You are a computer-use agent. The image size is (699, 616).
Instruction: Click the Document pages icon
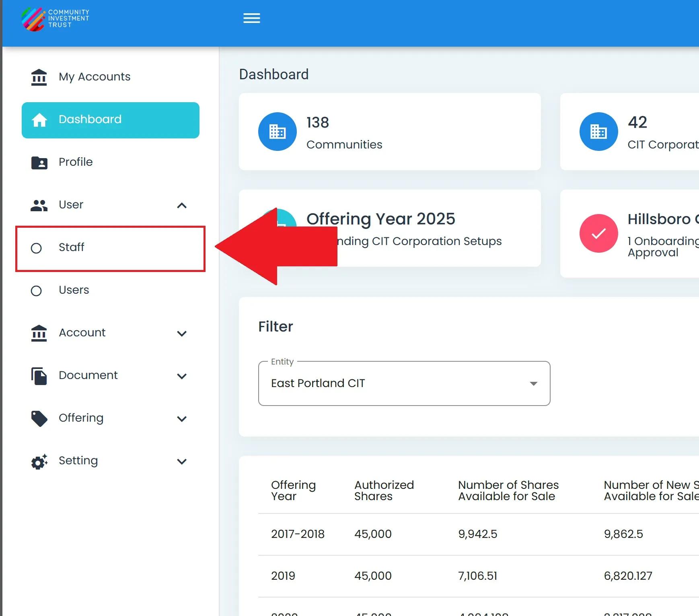(x=39, y=376)
